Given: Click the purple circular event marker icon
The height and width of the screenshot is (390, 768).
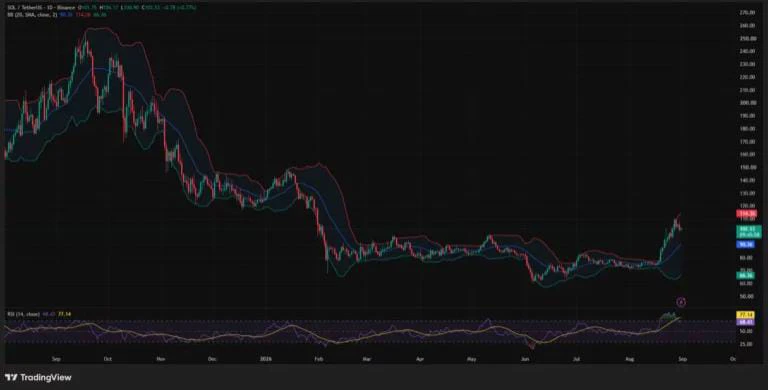Looking at the screenshot, I should [x=680, y=302].
